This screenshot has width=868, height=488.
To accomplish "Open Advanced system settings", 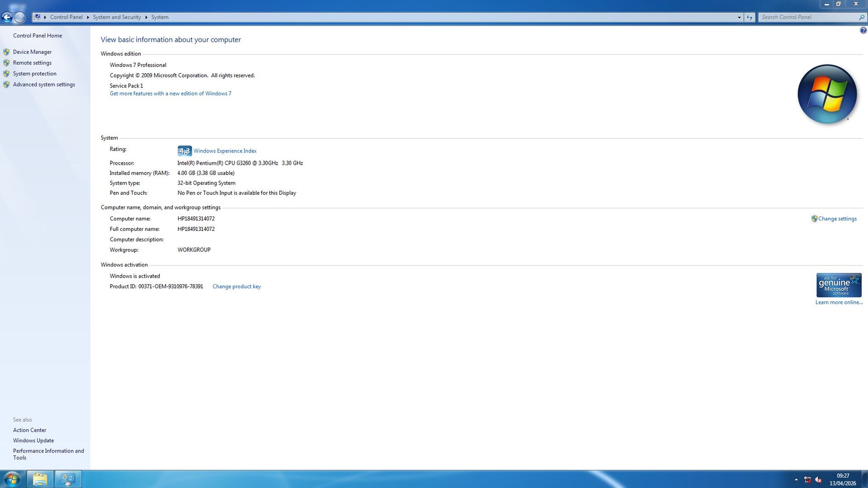I will 44,84.
